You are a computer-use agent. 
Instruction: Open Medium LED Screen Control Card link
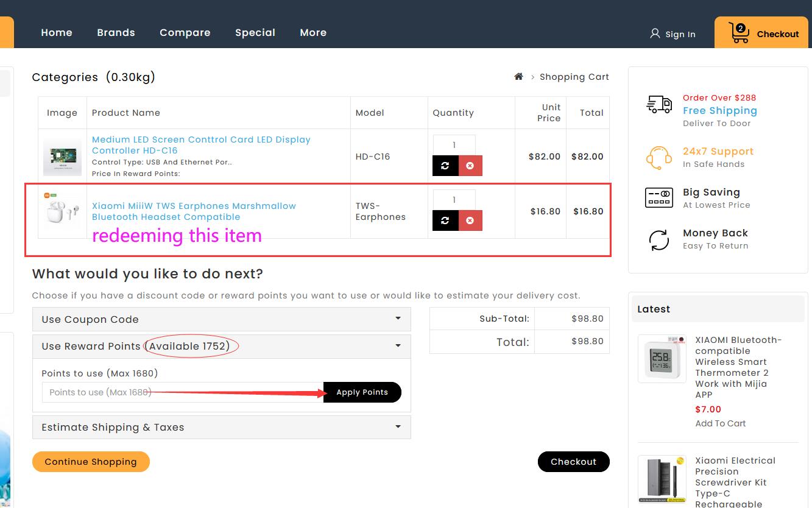pyautogui.click(x=201, y=145)
